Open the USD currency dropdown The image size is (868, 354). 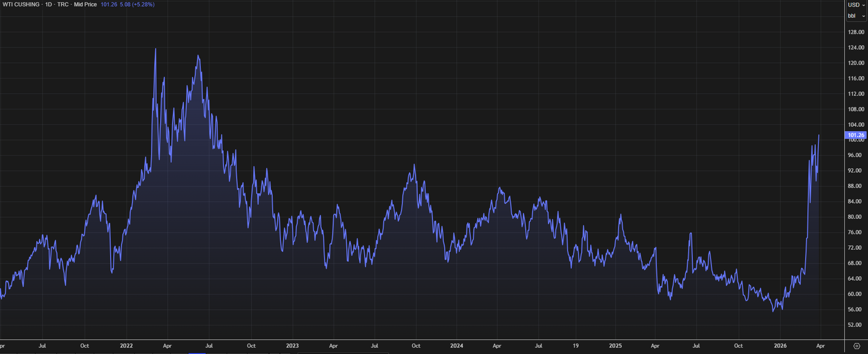tap(856, 5)
